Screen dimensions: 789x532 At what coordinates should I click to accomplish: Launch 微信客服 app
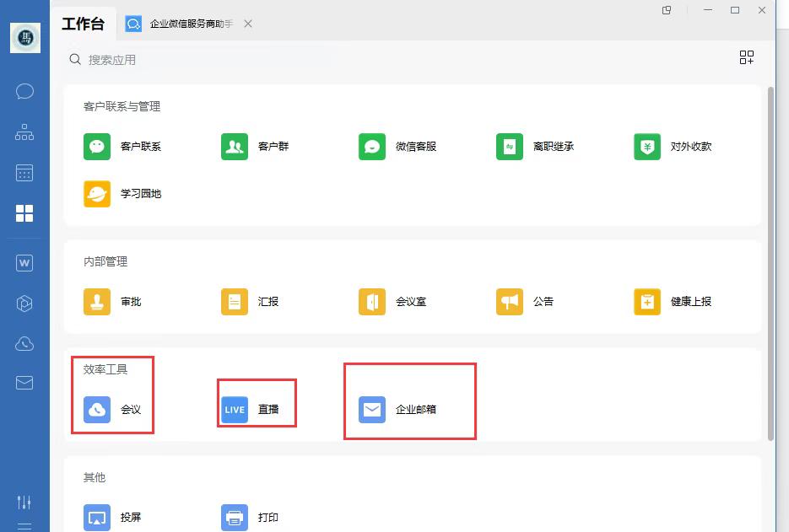click(x=372, y=146)
